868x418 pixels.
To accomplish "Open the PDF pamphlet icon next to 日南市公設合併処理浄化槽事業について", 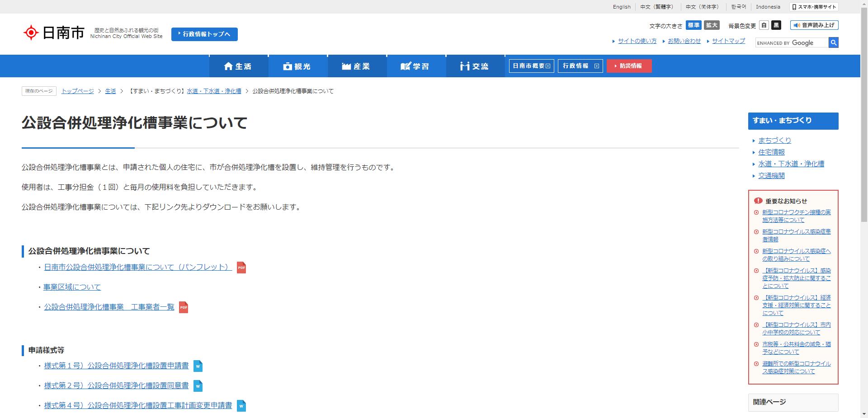I will (241, 268).
